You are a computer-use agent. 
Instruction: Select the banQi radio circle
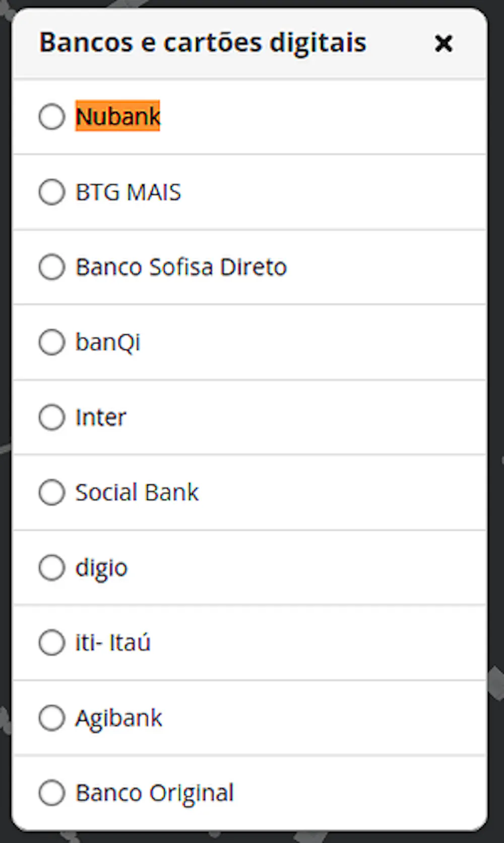[52, 342]
